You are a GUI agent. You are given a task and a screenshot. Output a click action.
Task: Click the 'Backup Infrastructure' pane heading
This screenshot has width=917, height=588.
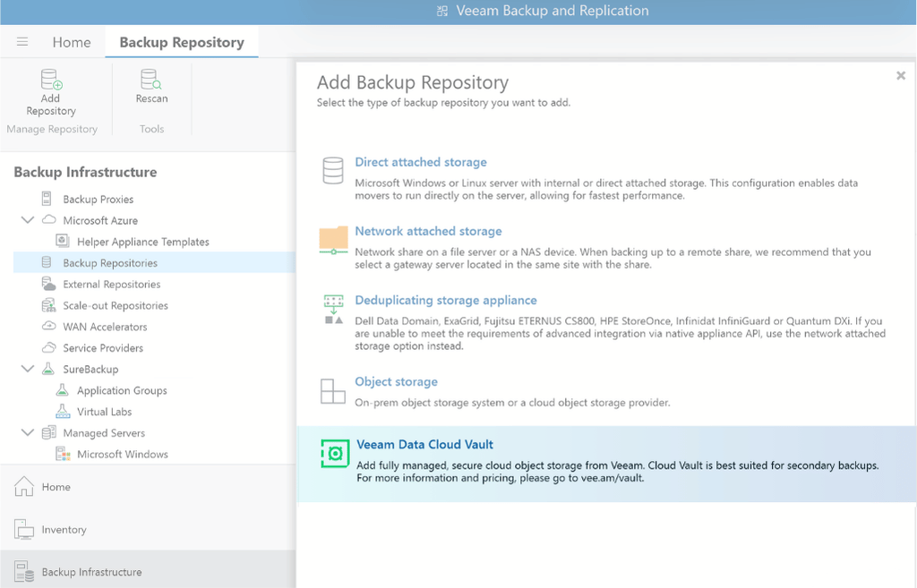point(85,172)
